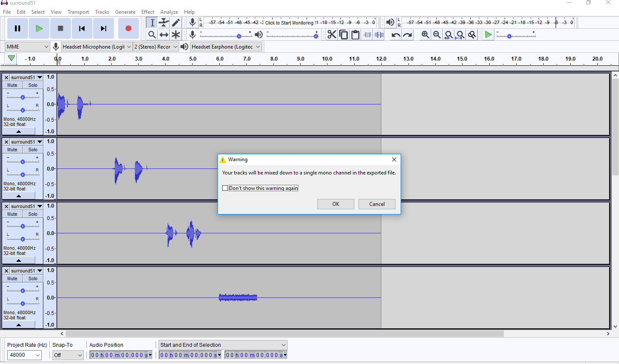
Task: Select the Draw tool
Action: click(176, 22)
